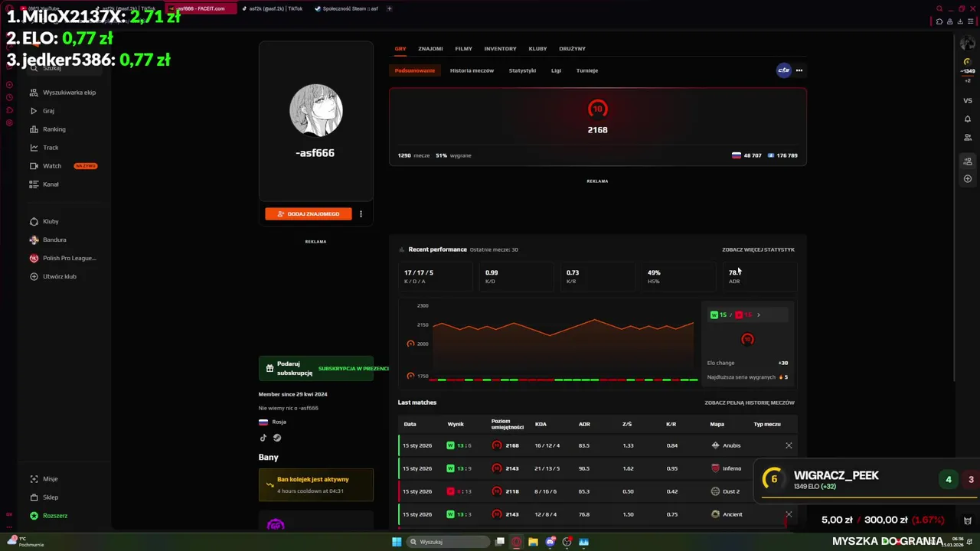Open the three-dot menu beside the CS icon
This screenshot has height=551, width=980.
[799, 70]
